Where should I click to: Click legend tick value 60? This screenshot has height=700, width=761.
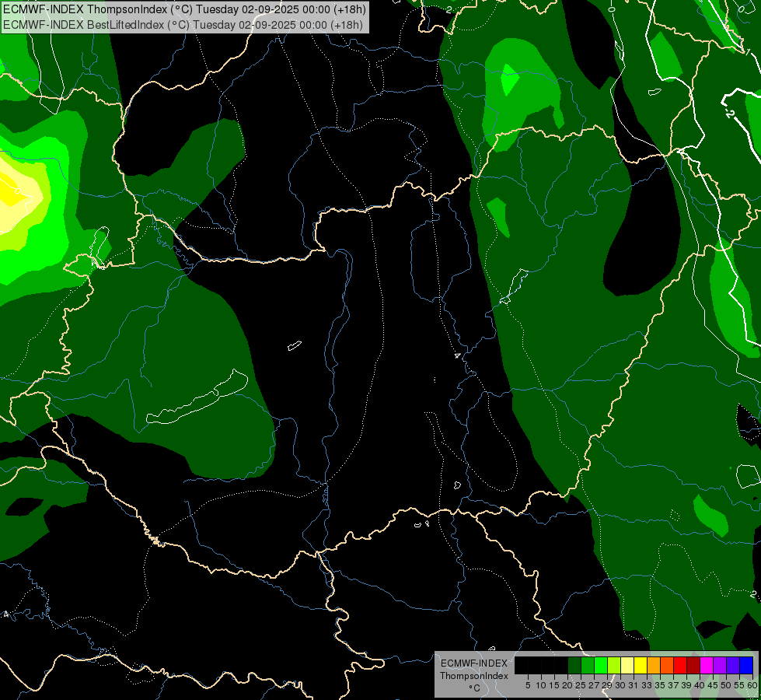(752, 685)
